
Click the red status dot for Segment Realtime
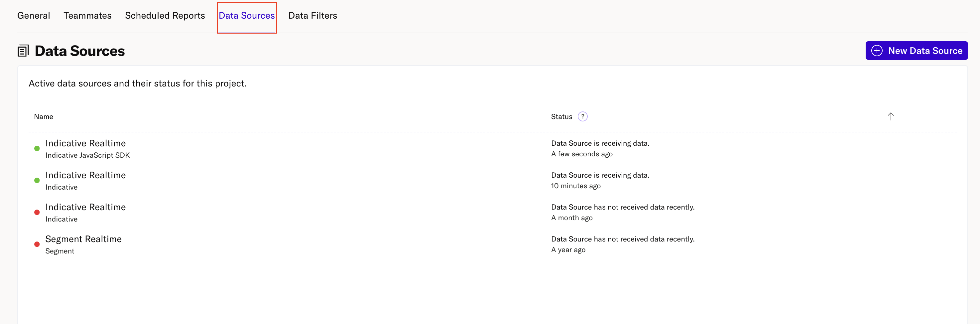[x=37, y=244]
